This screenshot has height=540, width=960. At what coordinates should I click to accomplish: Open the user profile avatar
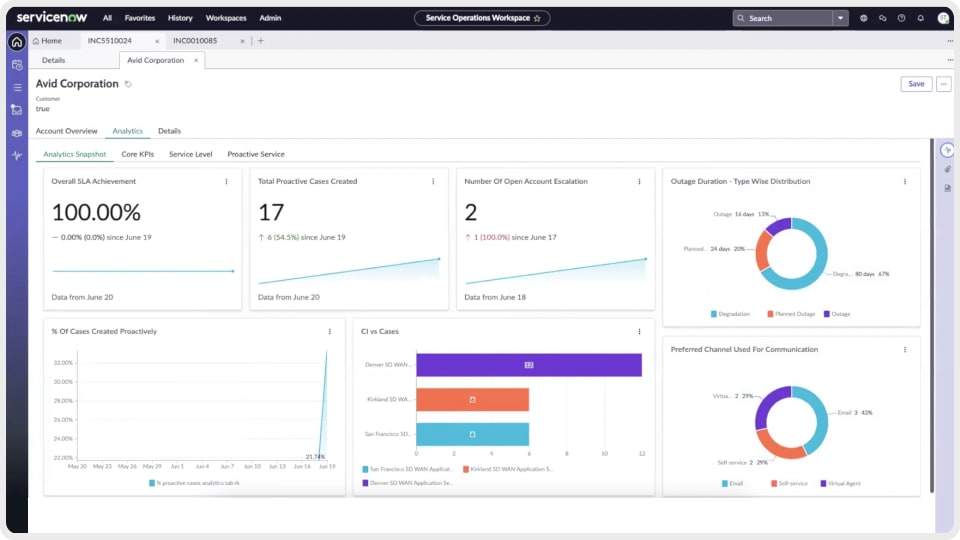coord(943,18)
